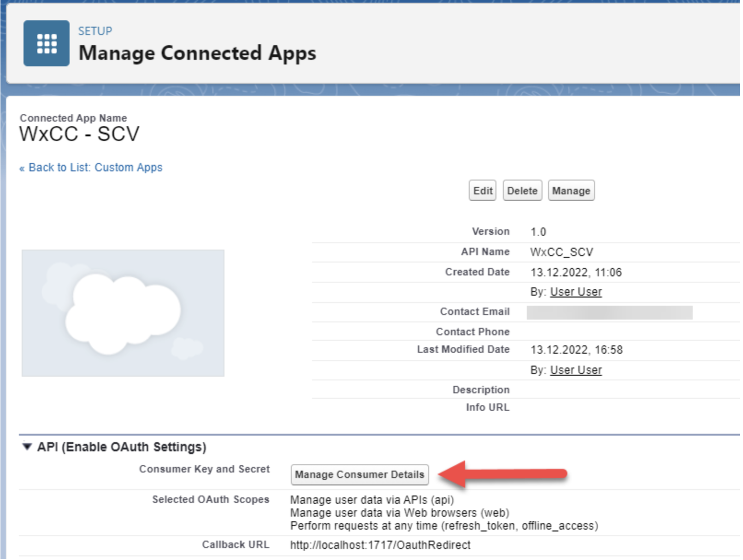Viewport: 743px width, 560px height.
Task: Click the Perform requests at any time scope
Action: point(444,526)
